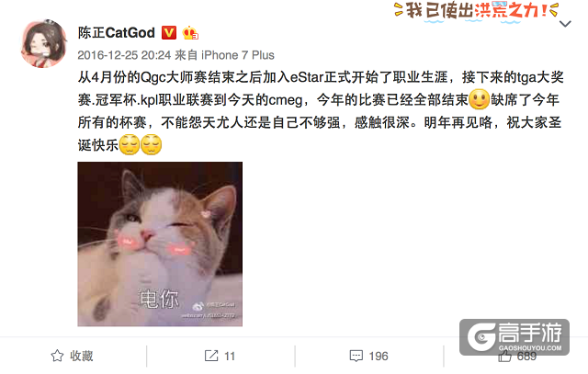
Task: Click the 高手游 watermark logo
Action: click(514, 337)
